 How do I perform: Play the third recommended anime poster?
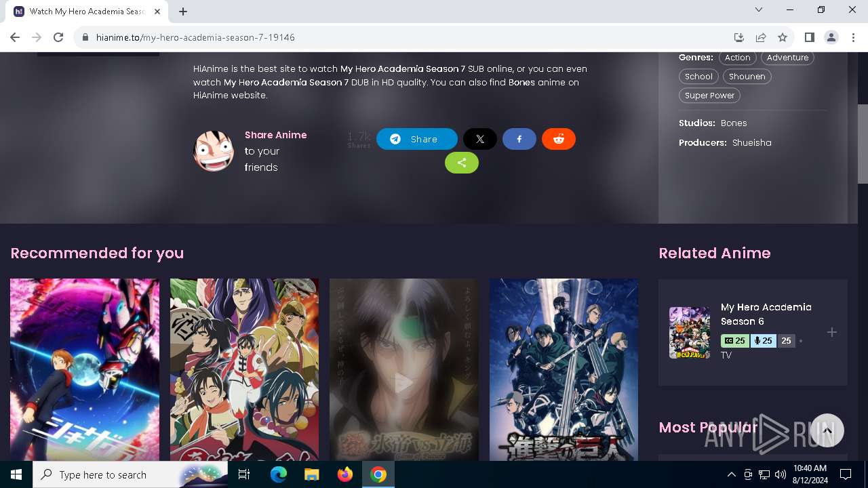tap(404, 369)
